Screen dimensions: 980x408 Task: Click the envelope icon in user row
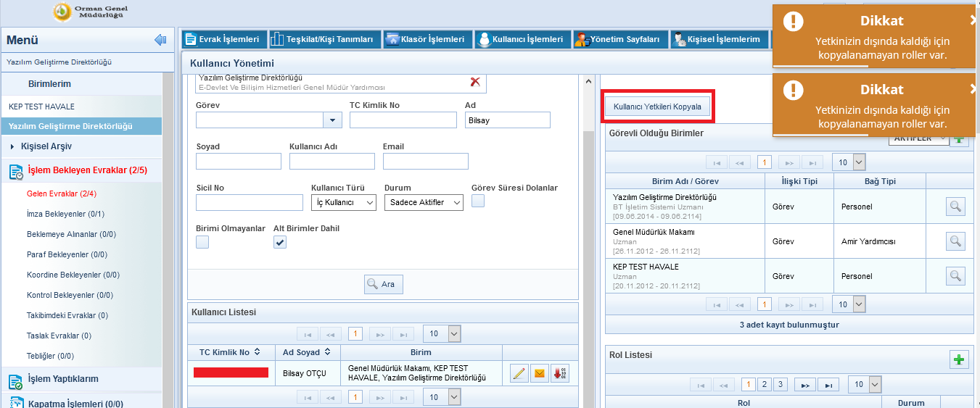540,374
